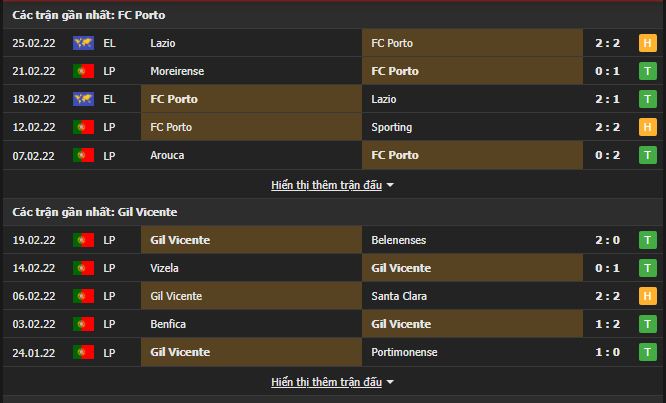Open 'Hiển thị thêm trận đấu' under FC Porto

[326, 185]
